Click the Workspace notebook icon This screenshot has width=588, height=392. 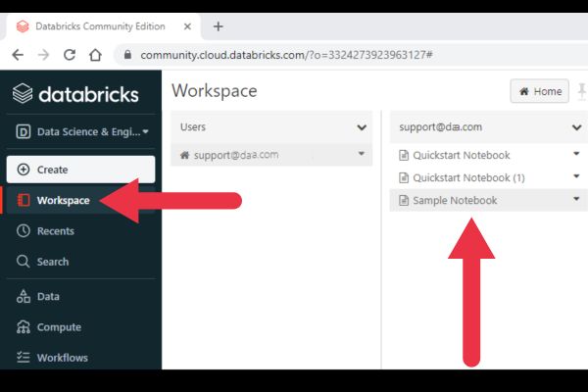[x=24, y=200]
